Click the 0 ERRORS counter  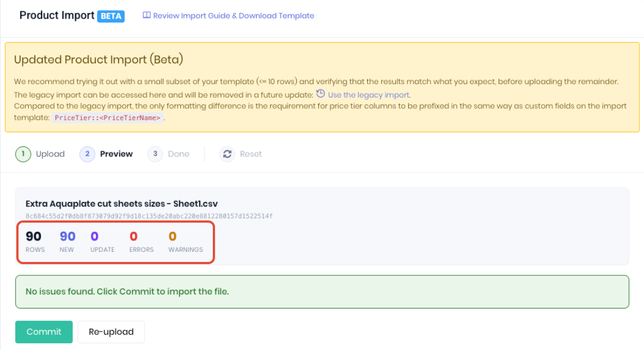point(141,241)
